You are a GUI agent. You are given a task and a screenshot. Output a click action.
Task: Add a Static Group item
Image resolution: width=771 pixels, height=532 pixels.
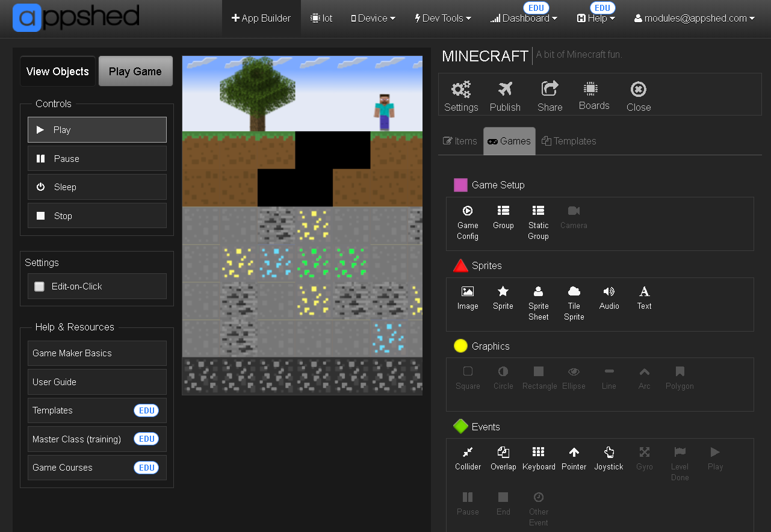point(538,222)
